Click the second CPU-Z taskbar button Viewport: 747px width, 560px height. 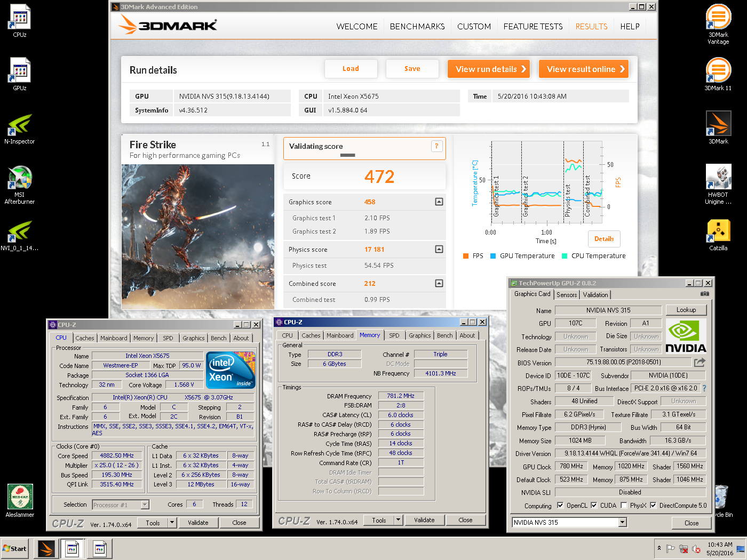coord(100,548)
